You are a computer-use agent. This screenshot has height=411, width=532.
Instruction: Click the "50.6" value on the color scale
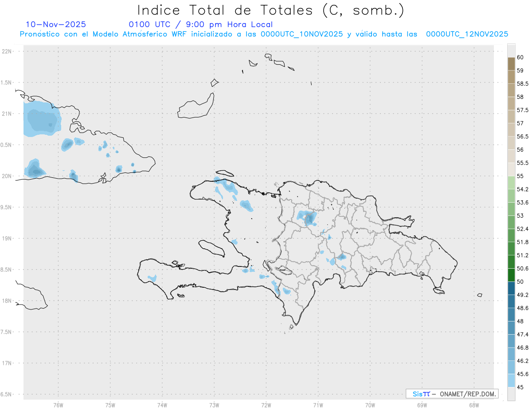pos(522,268)
